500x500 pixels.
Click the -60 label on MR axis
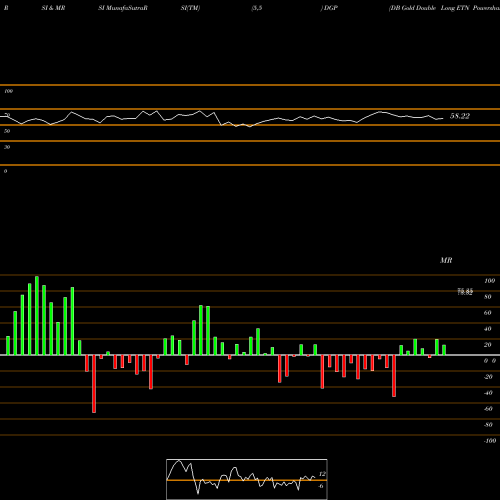click(488, 409)
